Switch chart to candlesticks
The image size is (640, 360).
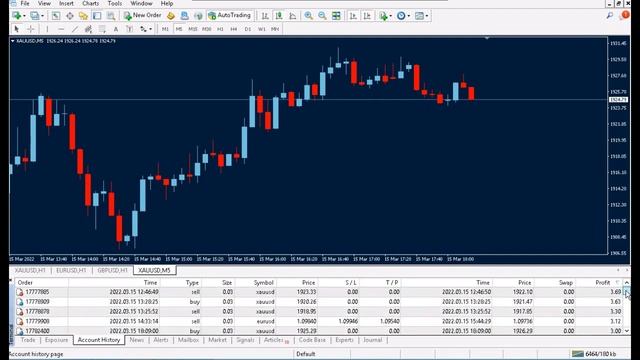279,16
